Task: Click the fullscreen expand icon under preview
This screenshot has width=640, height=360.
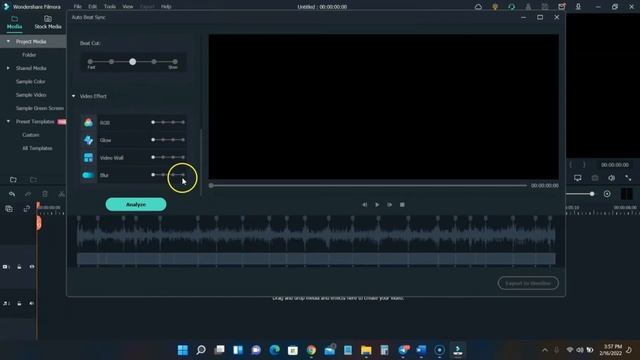Action: pyautogui.click(x=628, y=178)
